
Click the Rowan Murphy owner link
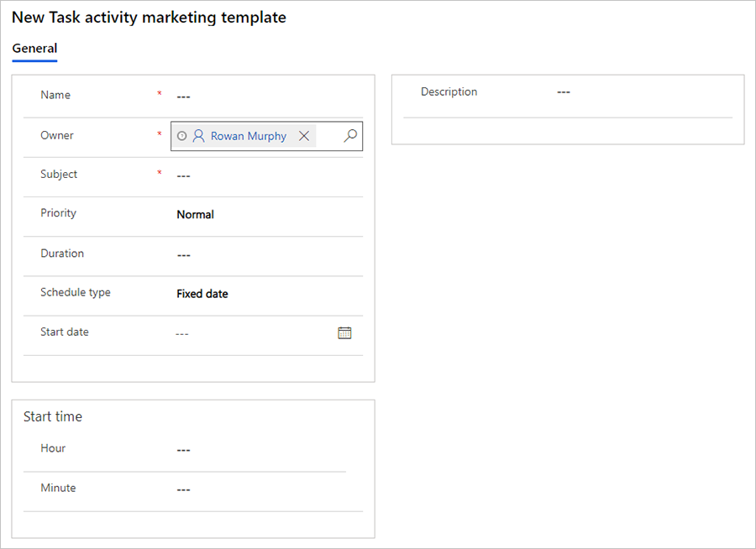click(249, 136)
